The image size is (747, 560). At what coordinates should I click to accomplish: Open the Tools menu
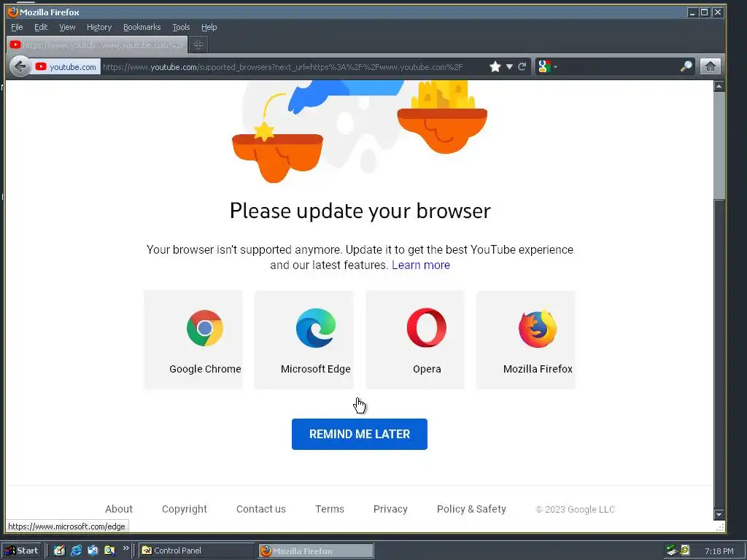click(181, 27)
